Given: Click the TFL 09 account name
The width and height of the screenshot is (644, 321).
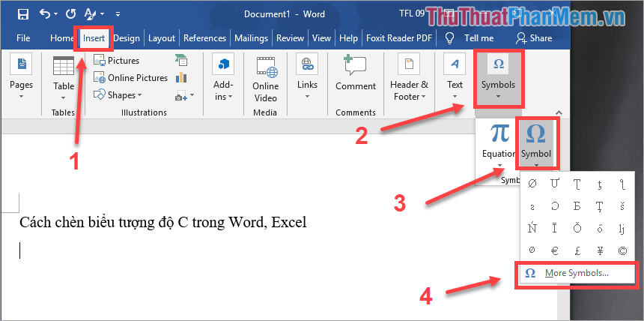Looking at the screenshot, I should 412,13.
